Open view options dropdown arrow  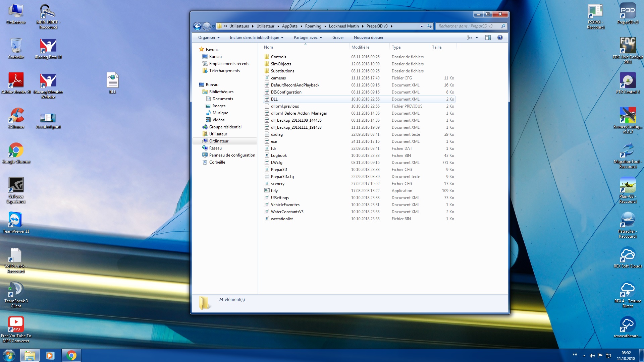pyautogui.click(x=477, y=38)
